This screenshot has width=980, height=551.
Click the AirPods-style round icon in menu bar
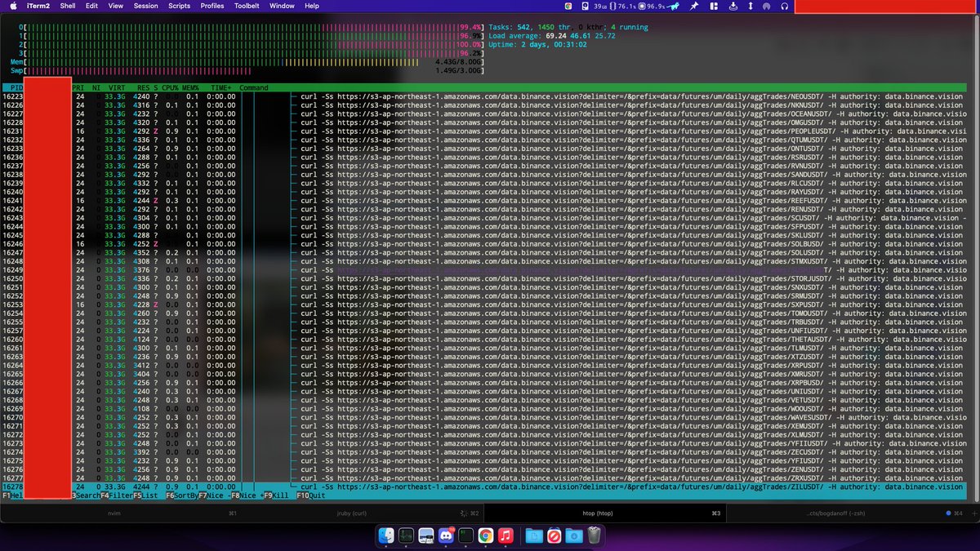pyautogui.click(x=766, y=6)
